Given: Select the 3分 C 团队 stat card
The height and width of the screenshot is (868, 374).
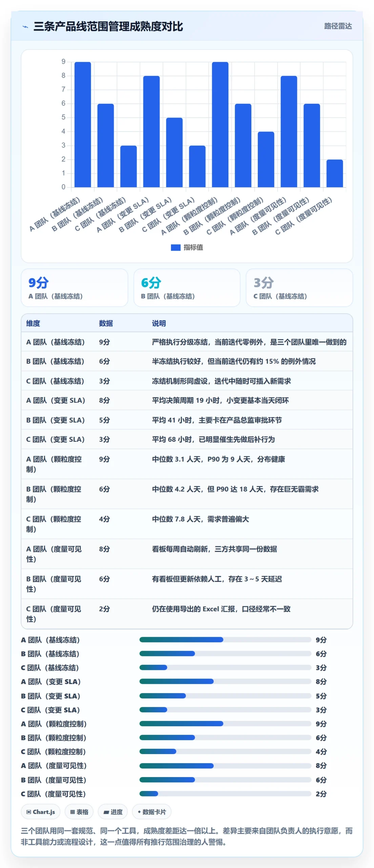Looking at the screenshot, I should pyautogui.click(x=299, y=288).
